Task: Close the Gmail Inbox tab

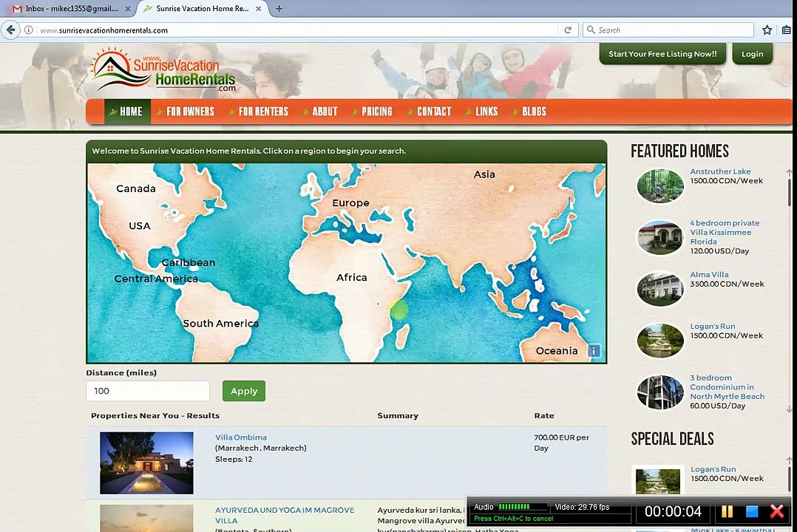Action: pos(128,9)
